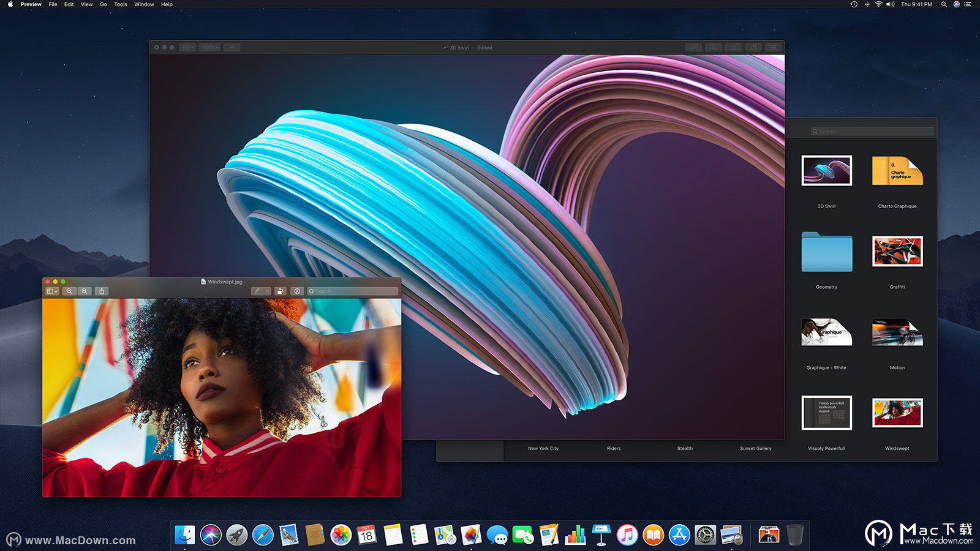Open the adjustments sliders icon in the 3D Swirl toolbar
The width and height of the screenshot is (980, 551).
point(774,47)
